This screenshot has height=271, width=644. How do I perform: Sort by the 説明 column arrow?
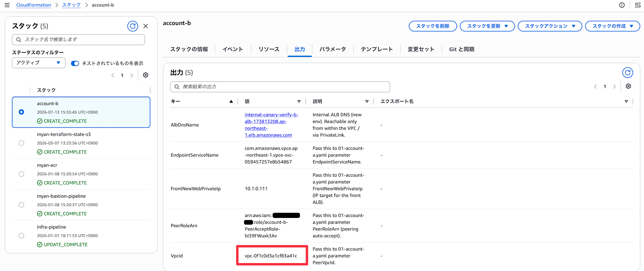[x=367, y=101]
